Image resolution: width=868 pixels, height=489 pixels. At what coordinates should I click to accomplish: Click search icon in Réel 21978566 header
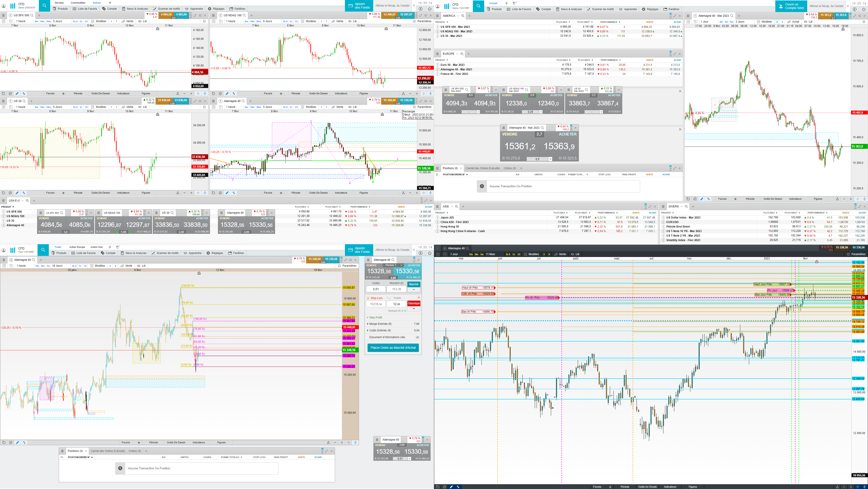click(43, 250)
